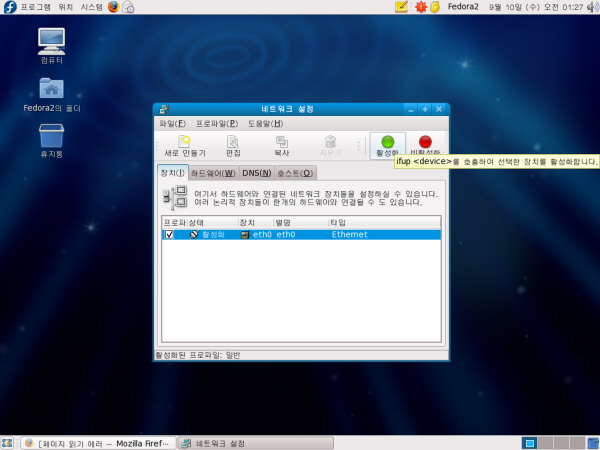
Task: Open the 프로그램 panel menu
Action: [35, 7]
